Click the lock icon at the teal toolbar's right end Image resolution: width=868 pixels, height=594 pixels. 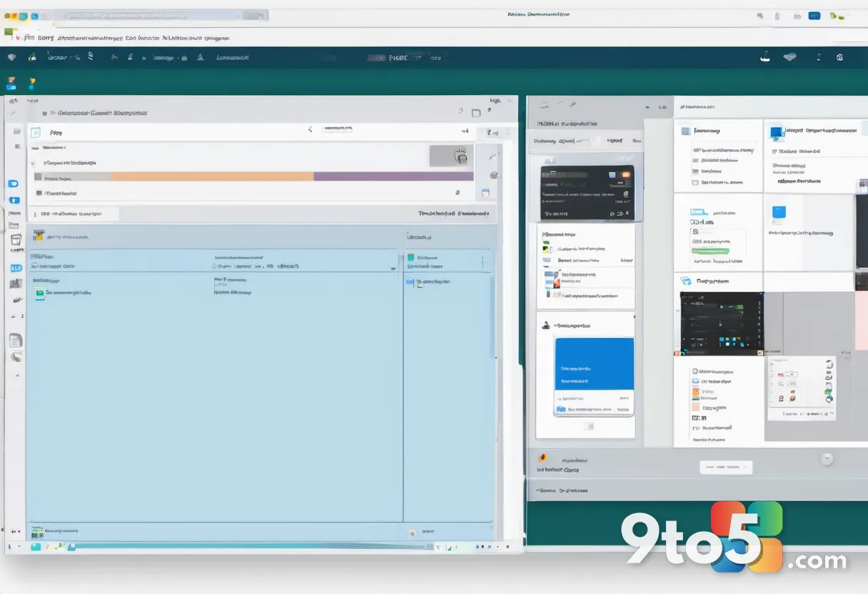pyautogui.click(x=839, y=57)
